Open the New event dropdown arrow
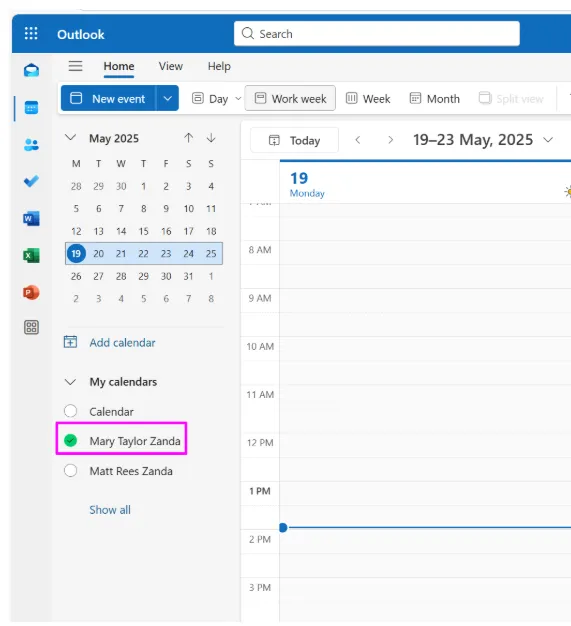The width and height of the screenshot is (571, 626). tap(167, 98)
